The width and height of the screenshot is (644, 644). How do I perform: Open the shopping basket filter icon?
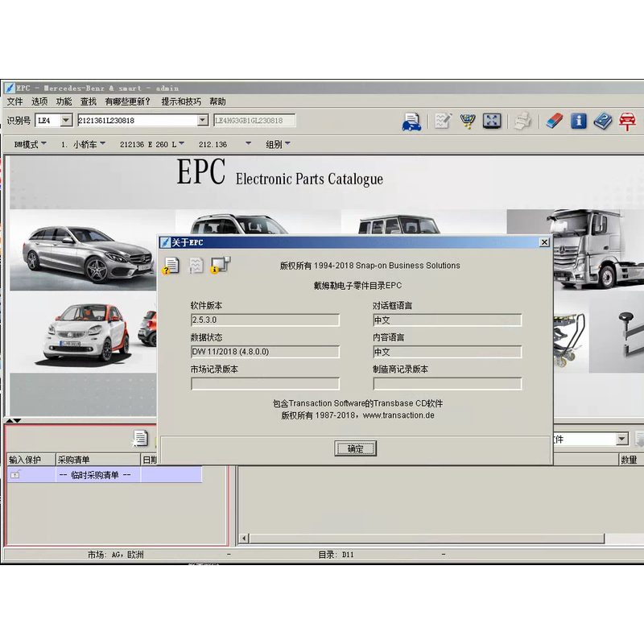468,122
